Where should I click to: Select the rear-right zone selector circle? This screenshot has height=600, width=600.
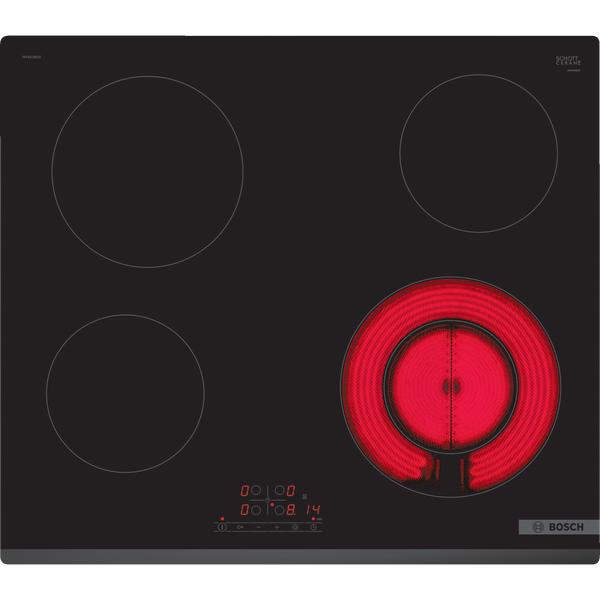(280, 491)
